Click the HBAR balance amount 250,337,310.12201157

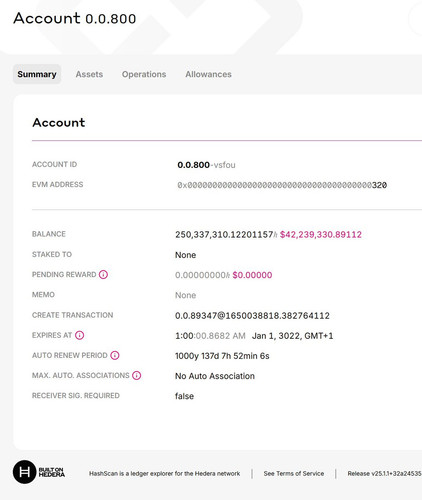(224, 235)
